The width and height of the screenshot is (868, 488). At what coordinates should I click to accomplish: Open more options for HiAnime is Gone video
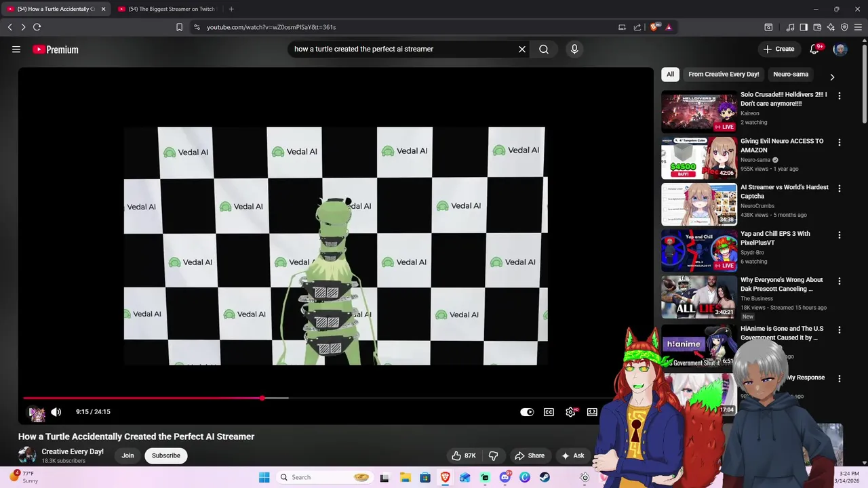pos(840,330)
